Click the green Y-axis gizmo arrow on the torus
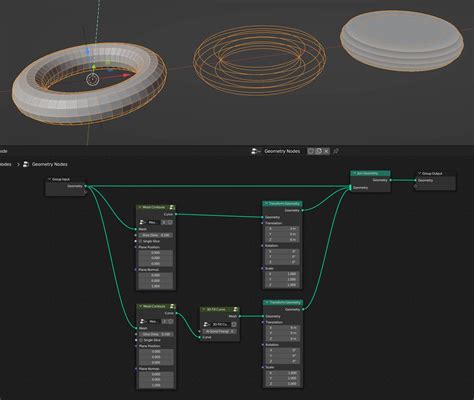 [x=94, y=67]
